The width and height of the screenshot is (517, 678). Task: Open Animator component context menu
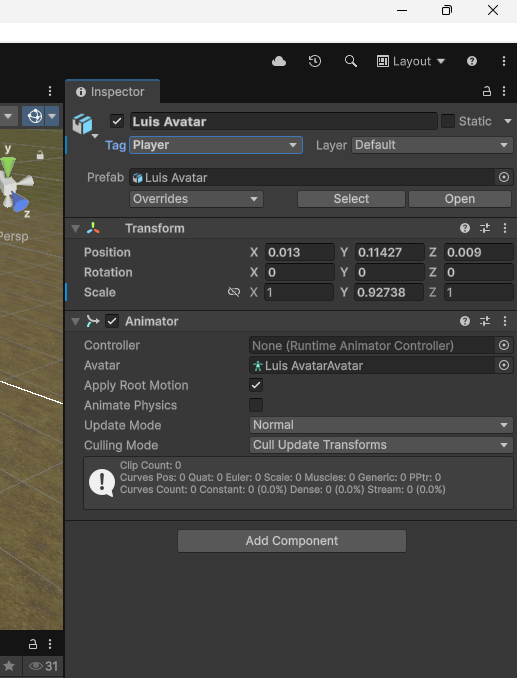(x=505, y=321)
